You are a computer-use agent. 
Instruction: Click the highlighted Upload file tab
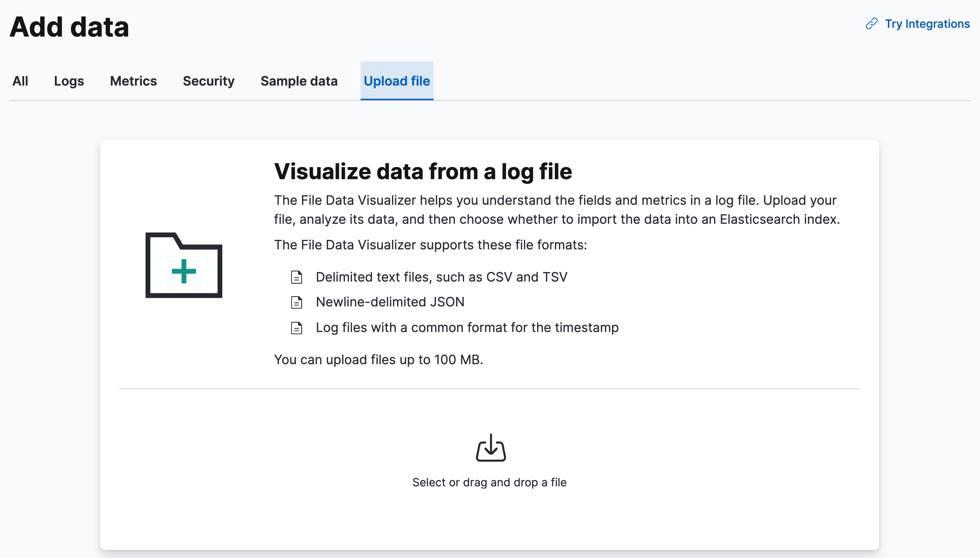click(x=397, y=81)
